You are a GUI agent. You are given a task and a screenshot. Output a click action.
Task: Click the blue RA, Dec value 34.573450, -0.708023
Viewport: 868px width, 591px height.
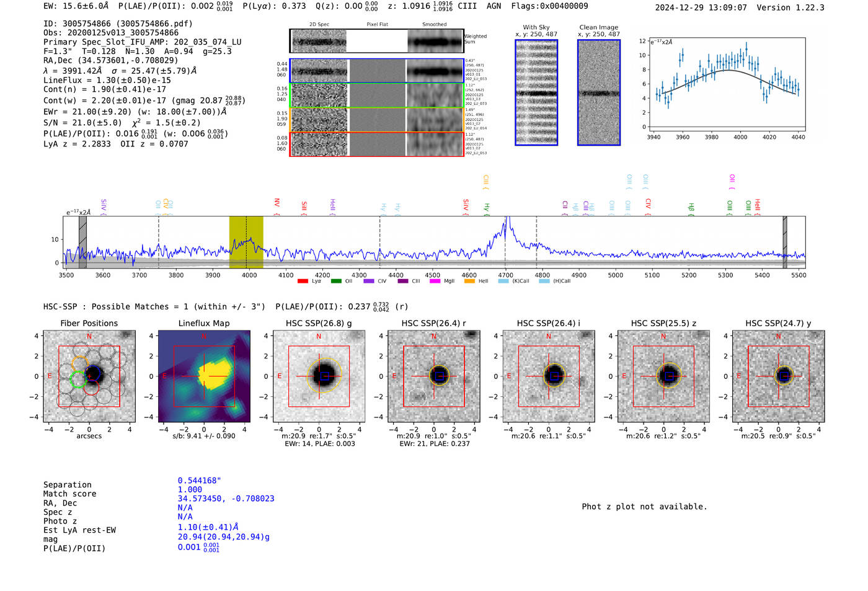226,499
